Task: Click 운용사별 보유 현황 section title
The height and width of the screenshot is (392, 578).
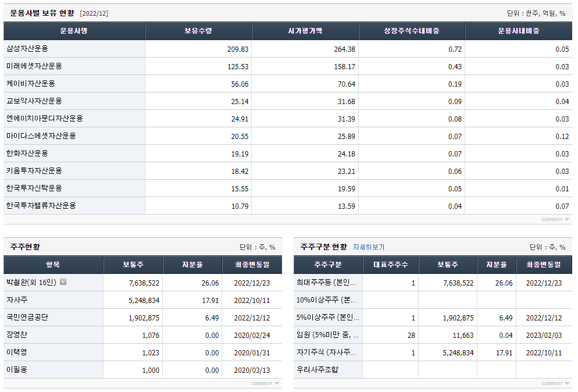Action: tap(42, 13)
